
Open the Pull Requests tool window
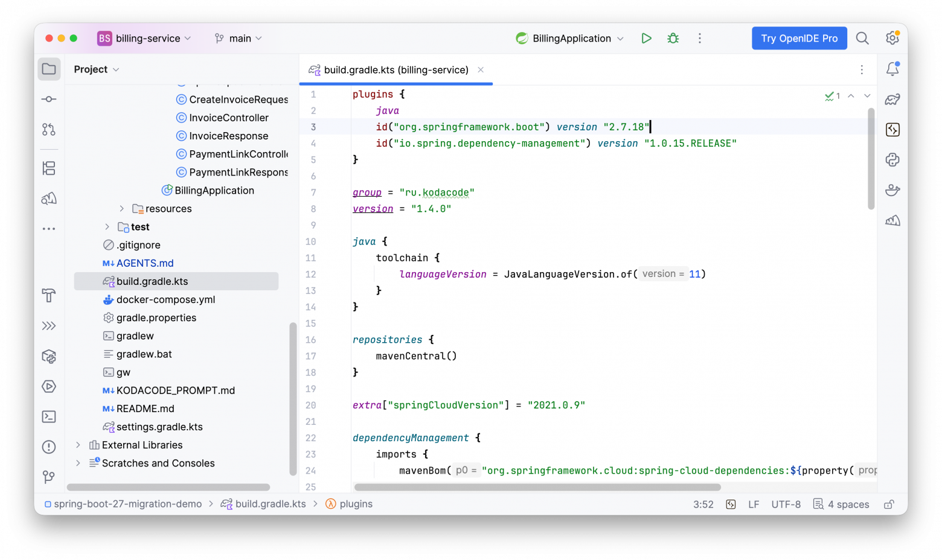pyautogui.click(x=49, y=129)
